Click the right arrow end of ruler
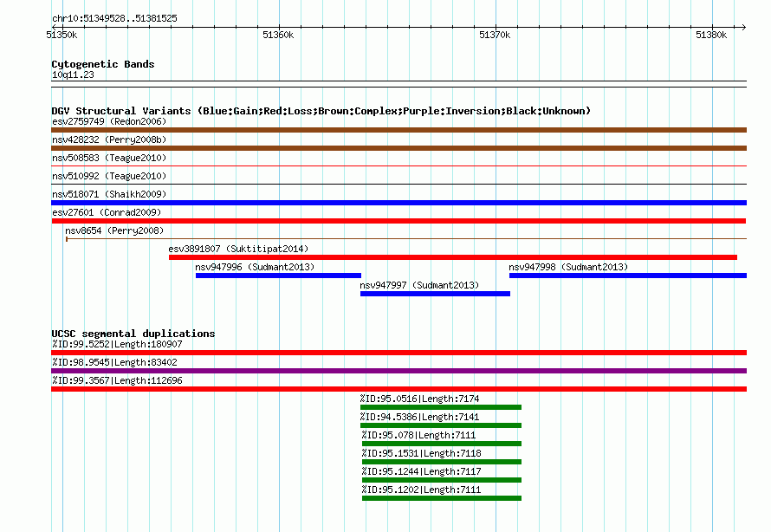The width and height of the screenshot is (771, 532). point(743,27)
